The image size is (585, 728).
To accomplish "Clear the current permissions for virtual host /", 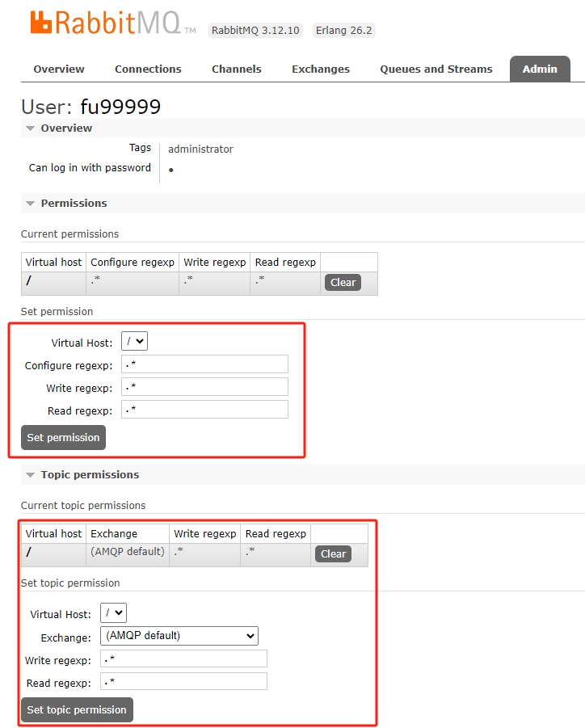I will point(343,283).
